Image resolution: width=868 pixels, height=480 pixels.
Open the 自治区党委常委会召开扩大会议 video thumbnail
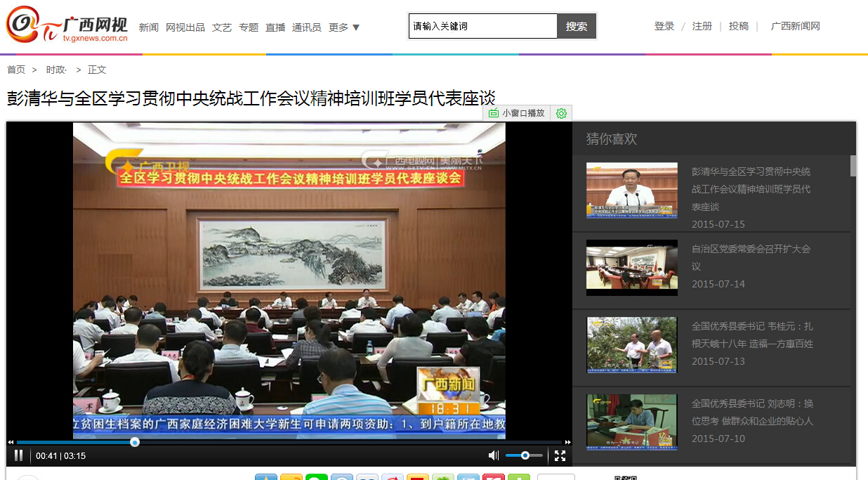[x=631, y=267]
